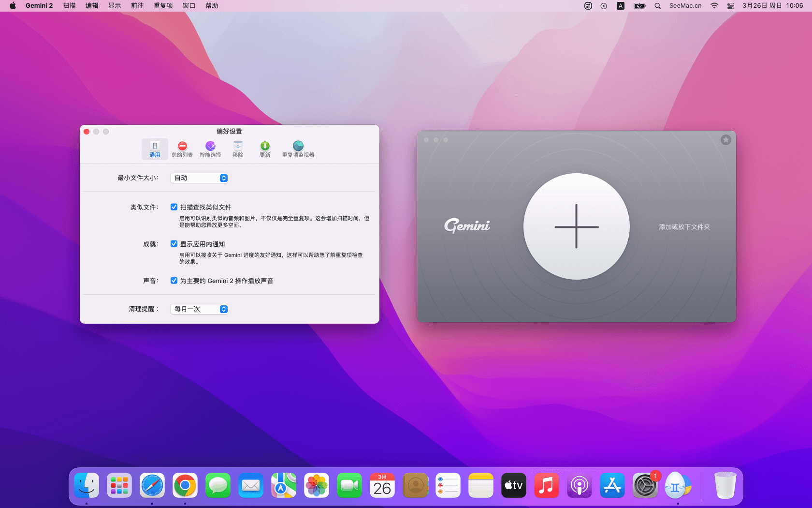
Task: Open the 智能选择 preferences tab
Action: [x=210, y=149]
